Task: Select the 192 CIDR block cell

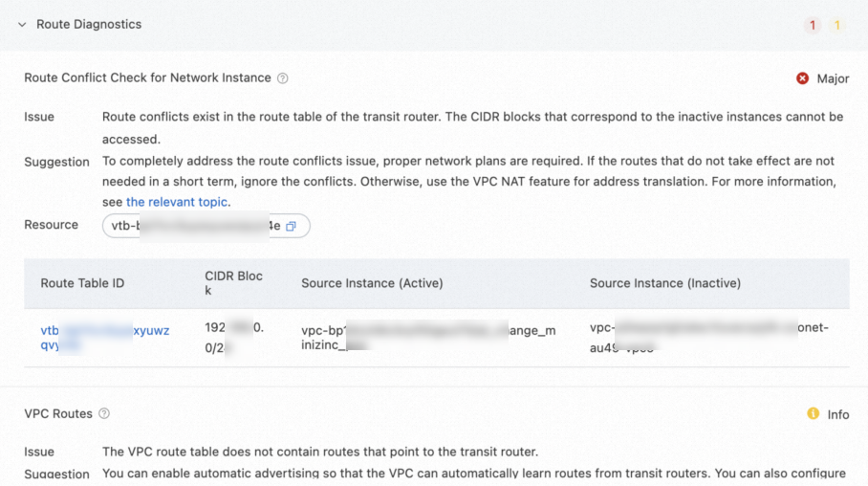Action: coord(234,338)
